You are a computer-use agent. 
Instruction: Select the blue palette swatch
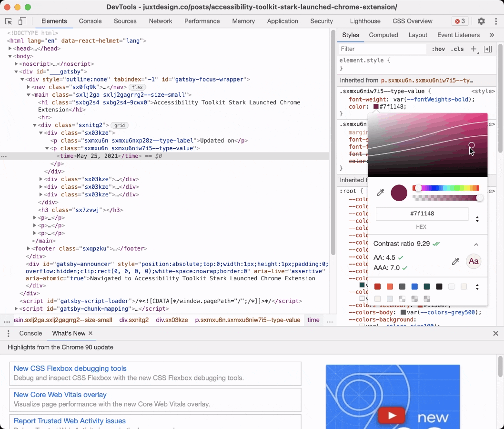[414, 286]
